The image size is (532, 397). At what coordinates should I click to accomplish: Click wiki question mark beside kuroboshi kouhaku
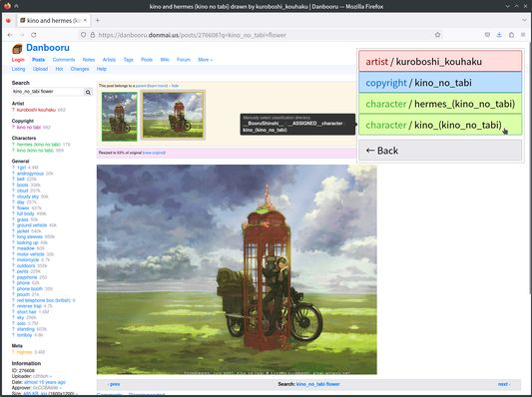[13, 110]
